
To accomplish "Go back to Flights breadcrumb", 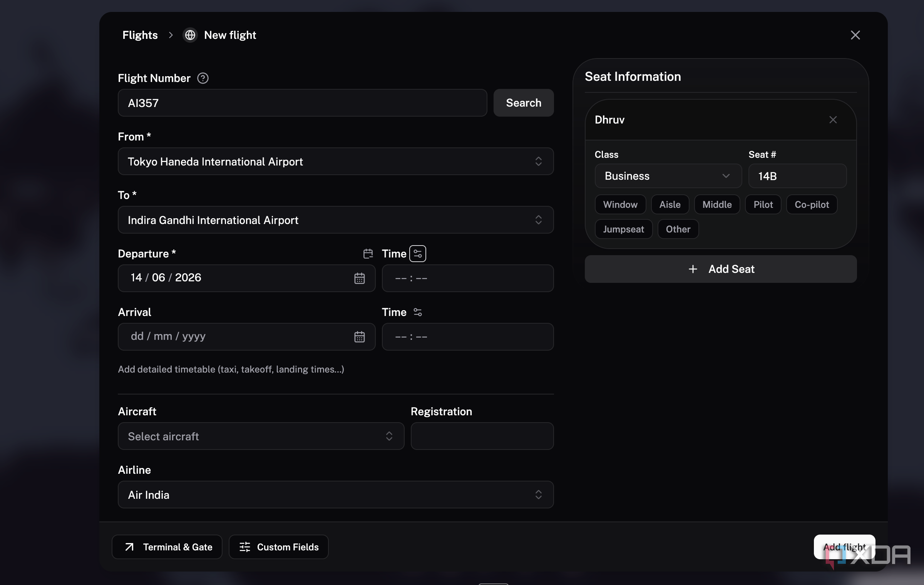I will [x=140, y=35].
